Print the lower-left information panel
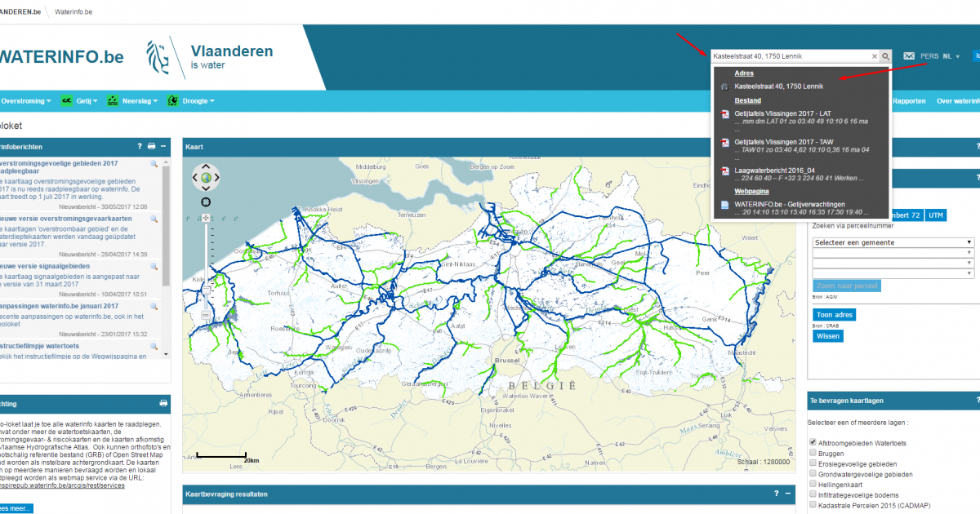Screen dimensions: 980x514 tap(163, 403)
